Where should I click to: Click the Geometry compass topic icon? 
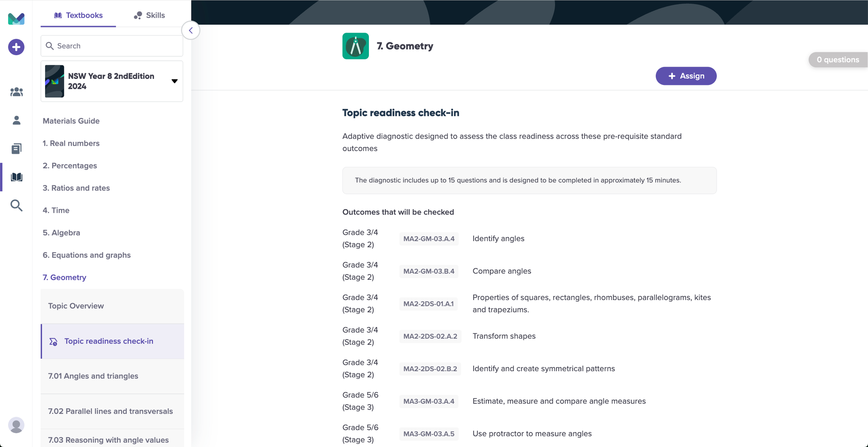point(355,46)
